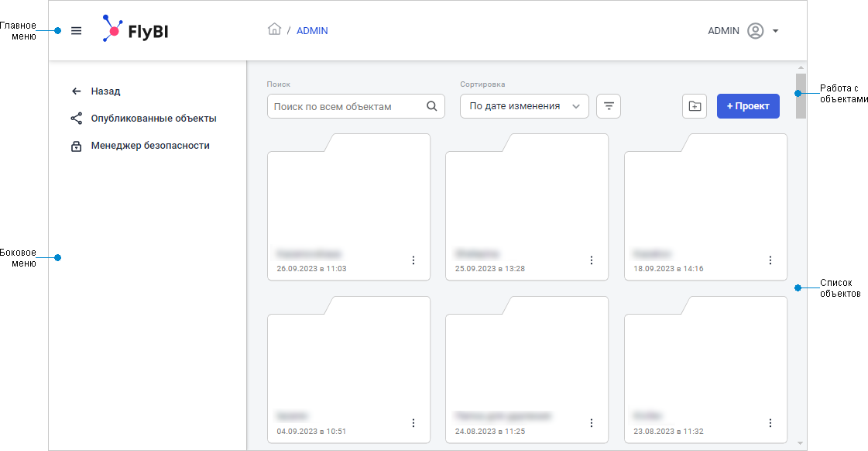868x451 pixels.
Task: Open the ADMIN user avatar icon
Action: click(755, 31)
